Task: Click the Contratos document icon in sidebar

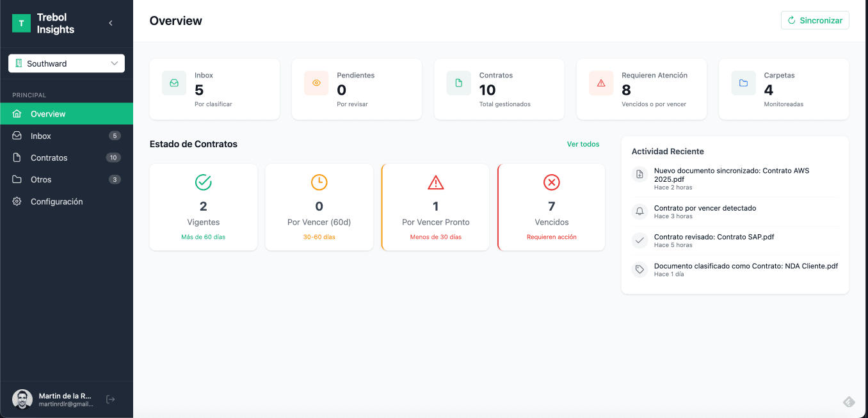Action: (x=18, y=157)
